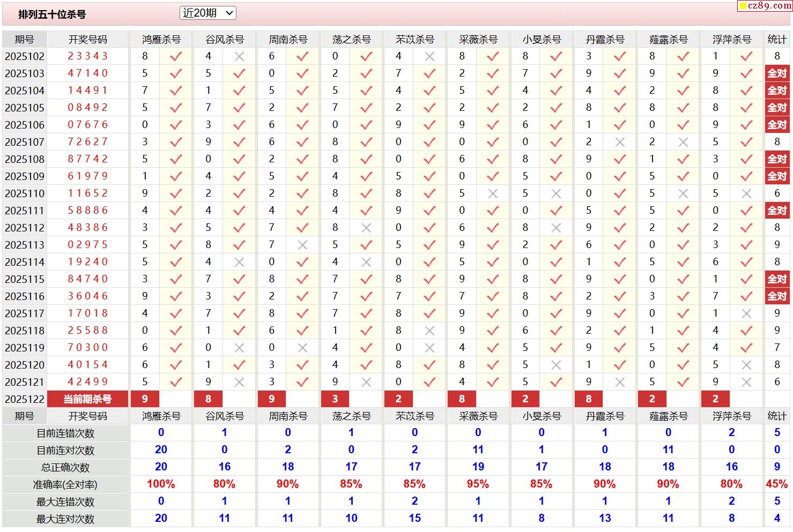Click the 准确率(全对率) row label
Viewport: 793px width, 532px height.
pyautogui.click(x=65, y=485)
